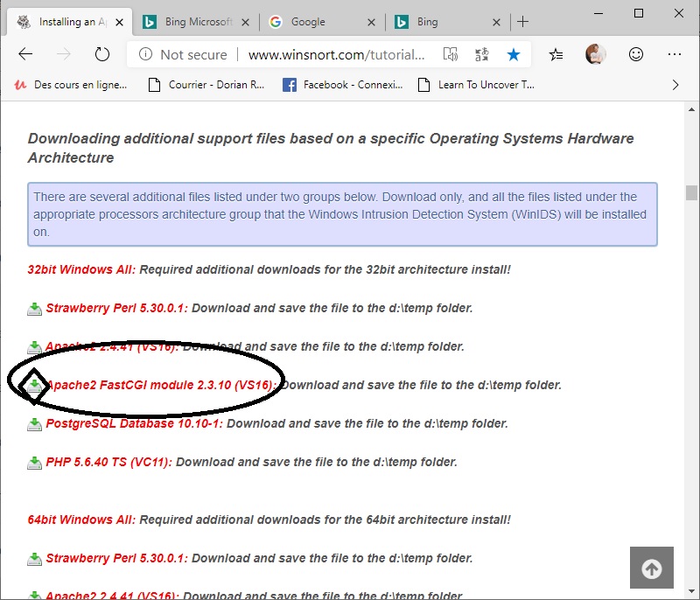This screenshot has width=700, height=600.
Task: Expand the favorites bar overflow chevron
Action: click(675, 85)
